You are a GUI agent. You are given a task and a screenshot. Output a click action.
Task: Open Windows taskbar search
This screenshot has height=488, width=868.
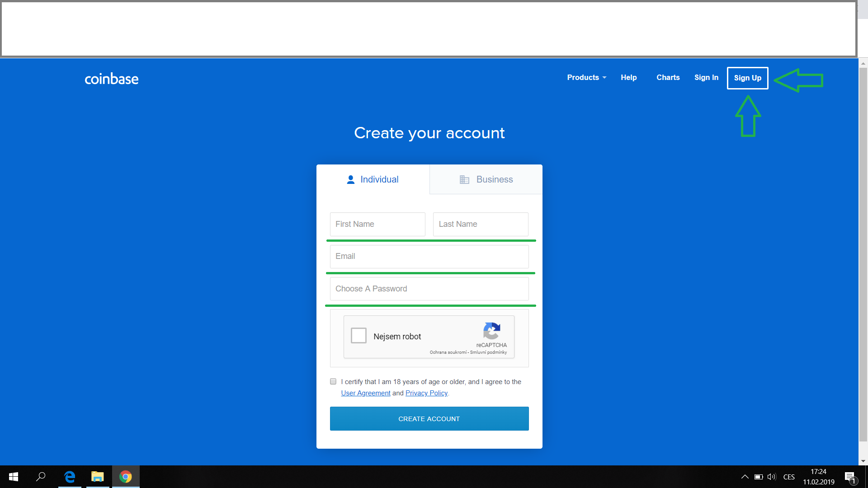click(41, 477)
